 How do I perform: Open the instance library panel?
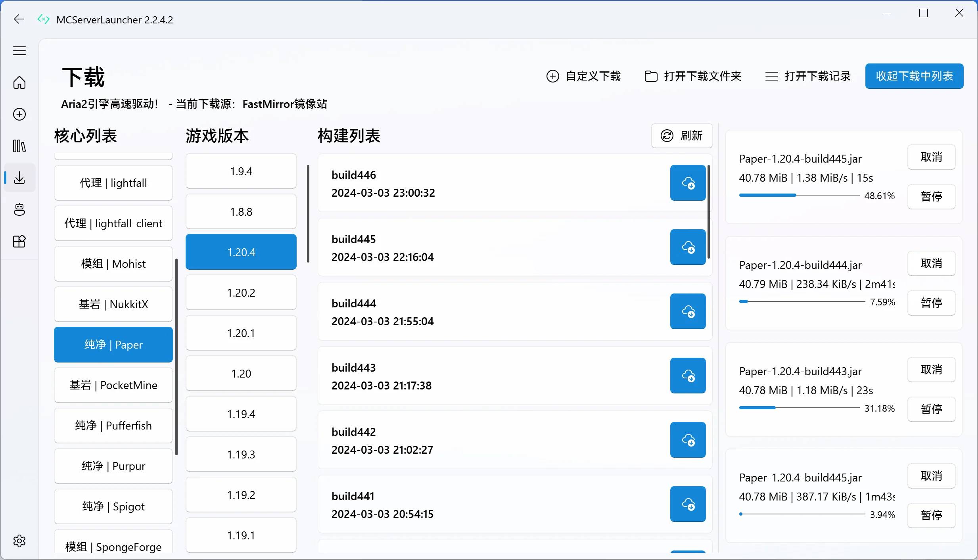[x=19, y=146]
